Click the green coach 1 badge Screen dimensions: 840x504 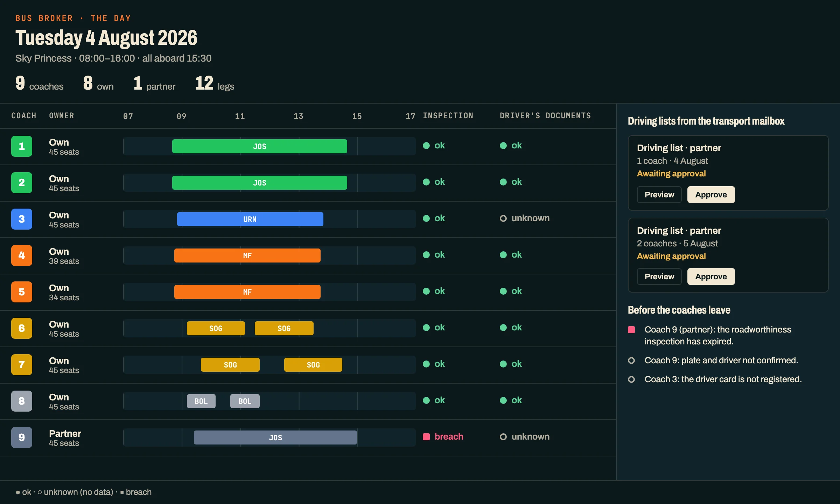[x=22, y=146]
